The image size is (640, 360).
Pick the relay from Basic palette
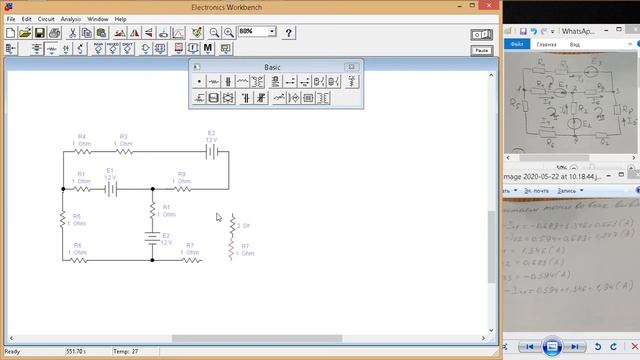pyautogui.click(x=276, y=82)
